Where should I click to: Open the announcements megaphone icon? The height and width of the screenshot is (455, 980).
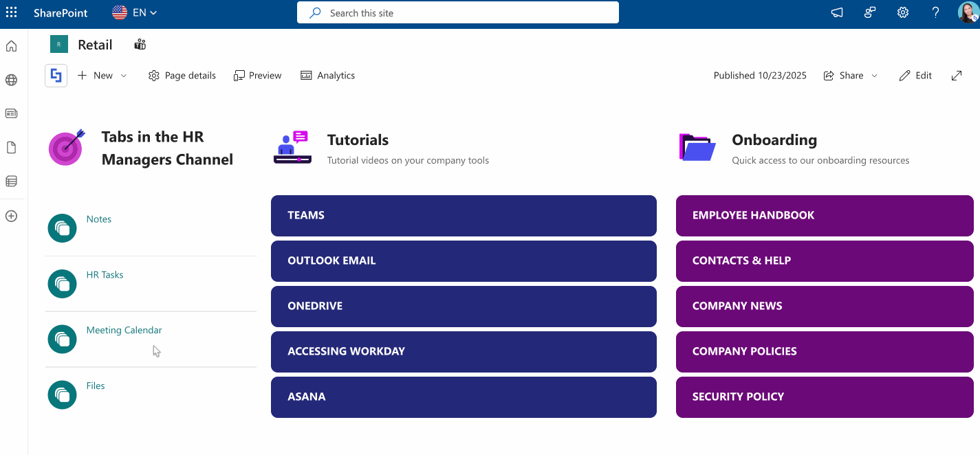836,12
